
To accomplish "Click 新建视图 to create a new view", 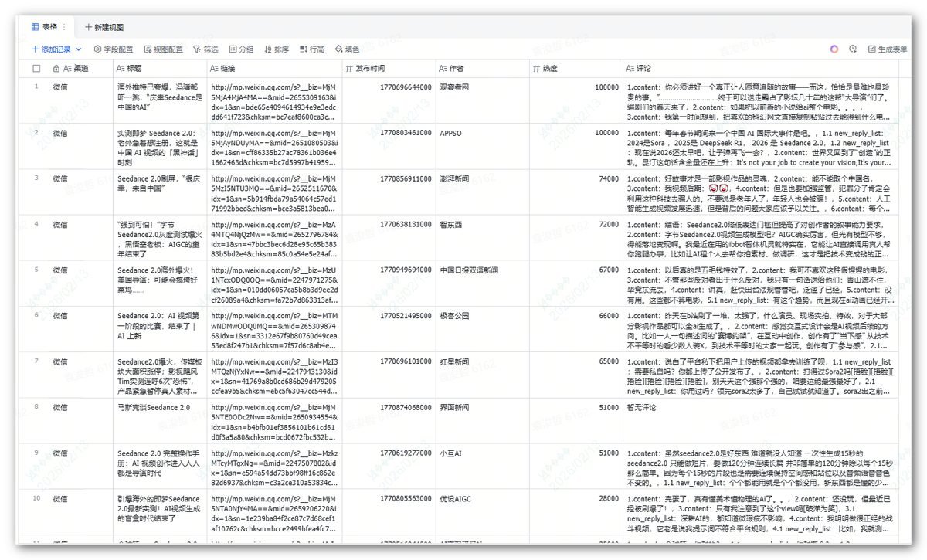I will 104,27.
